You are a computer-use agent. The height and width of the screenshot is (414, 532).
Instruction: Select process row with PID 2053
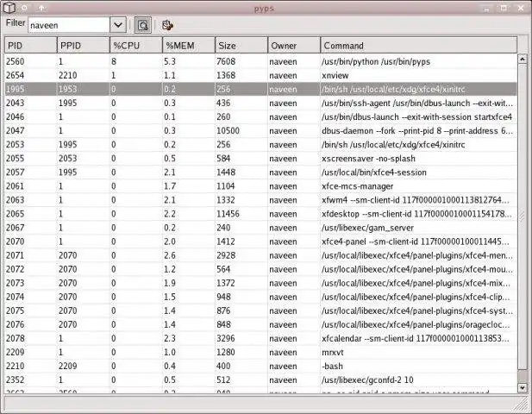260,145
